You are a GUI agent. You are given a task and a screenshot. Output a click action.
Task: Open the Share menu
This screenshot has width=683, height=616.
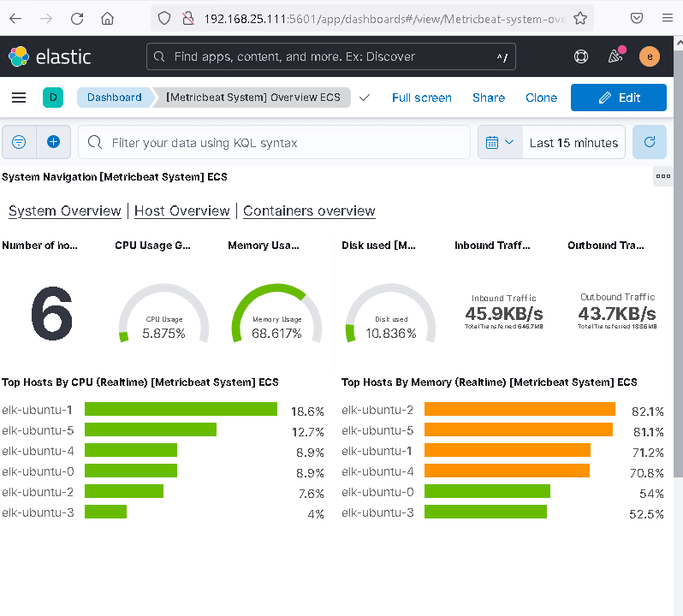pos(489,98)
